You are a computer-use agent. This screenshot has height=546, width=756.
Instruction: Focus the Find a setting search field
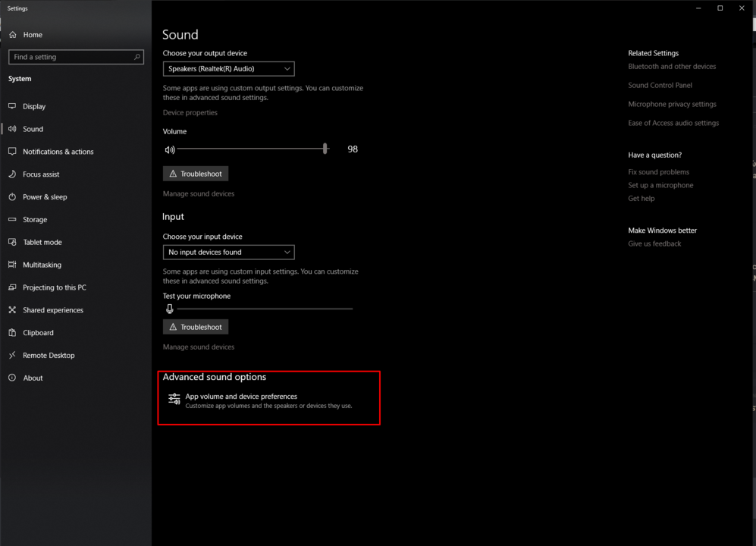coord(76,57)
